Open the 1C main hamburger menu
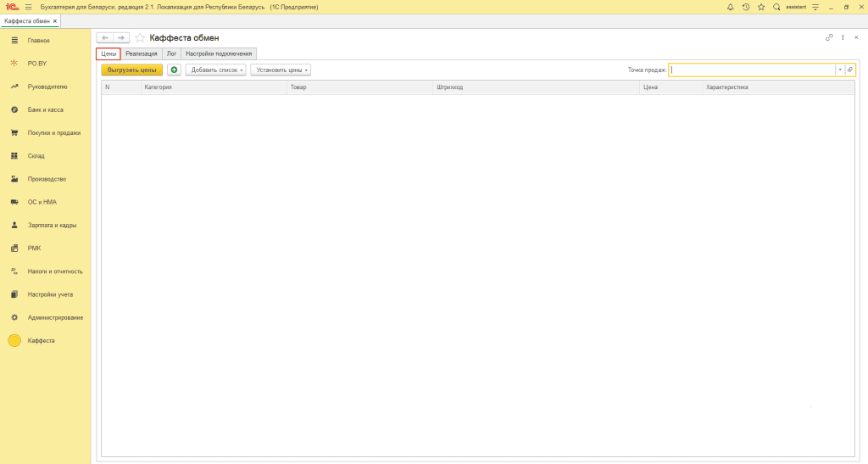 [28, 7]
